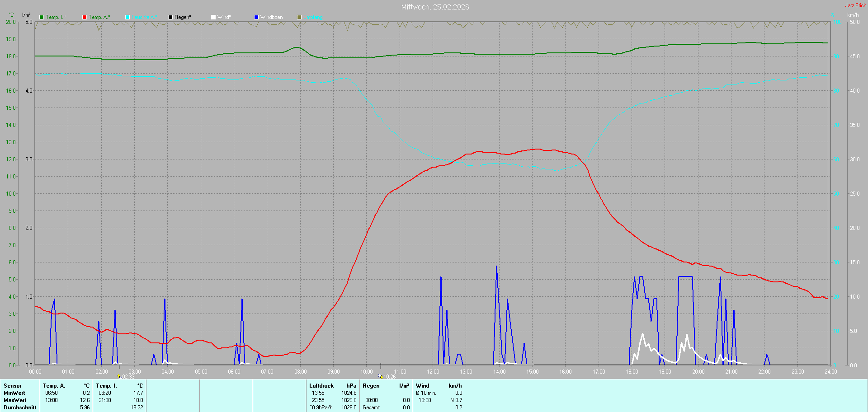Click the Temp. I. maximum value 18.8
This screenshot has width=868, height=412.
pyautogui.click(x=138, y=400)
